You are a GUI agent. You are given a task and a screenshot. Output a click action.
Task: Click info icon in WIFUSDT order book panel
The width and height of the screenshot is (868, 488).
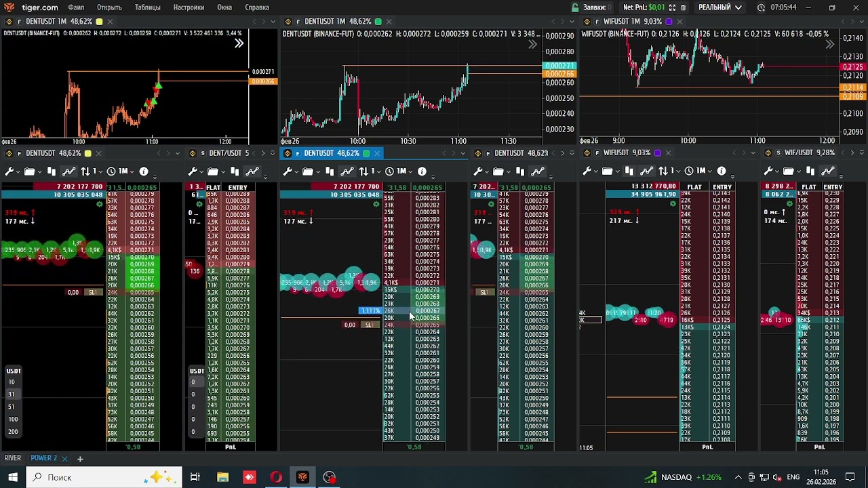point(722,171)
